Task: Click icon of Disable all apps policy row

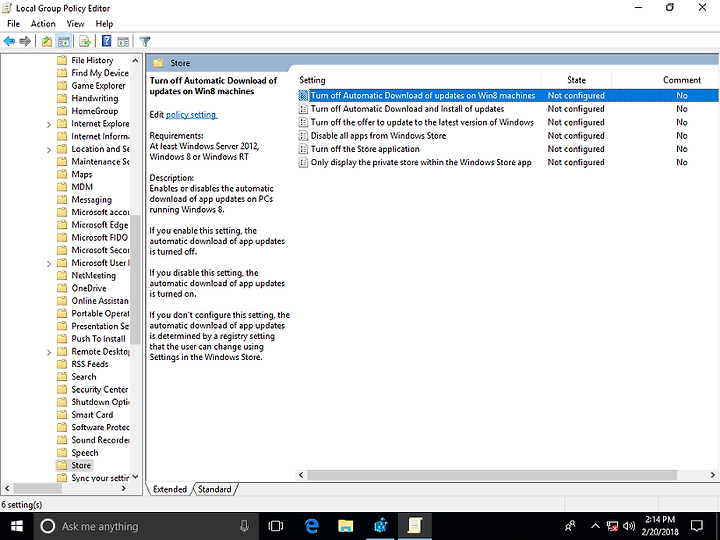Action: point(303,135)
